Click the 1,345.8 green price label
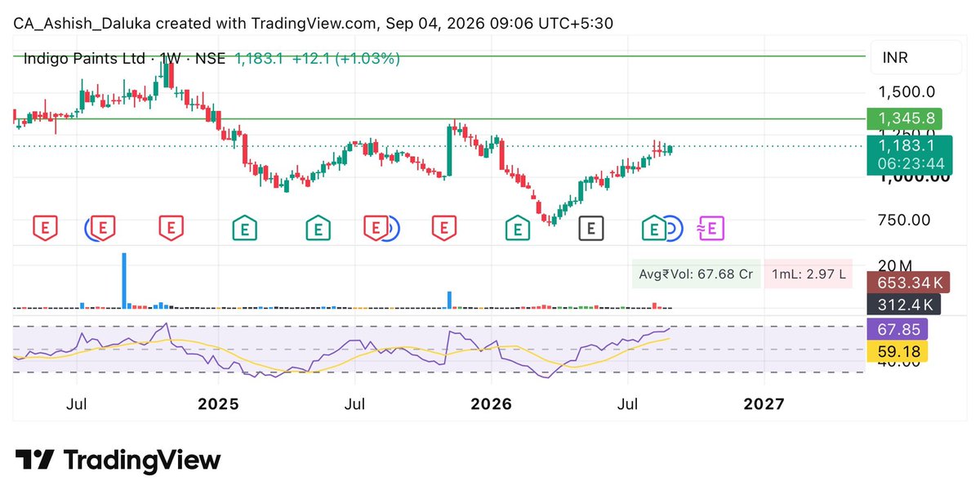Screen dimensions: 980x499 pyautogui.click(x=905, y=119)
